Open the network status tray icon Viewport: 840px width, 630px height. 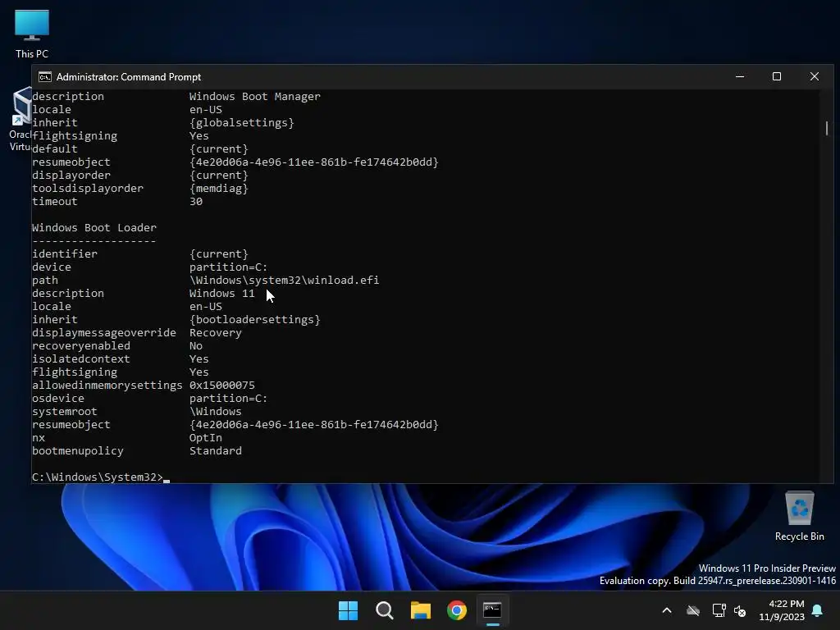point(719,610)
